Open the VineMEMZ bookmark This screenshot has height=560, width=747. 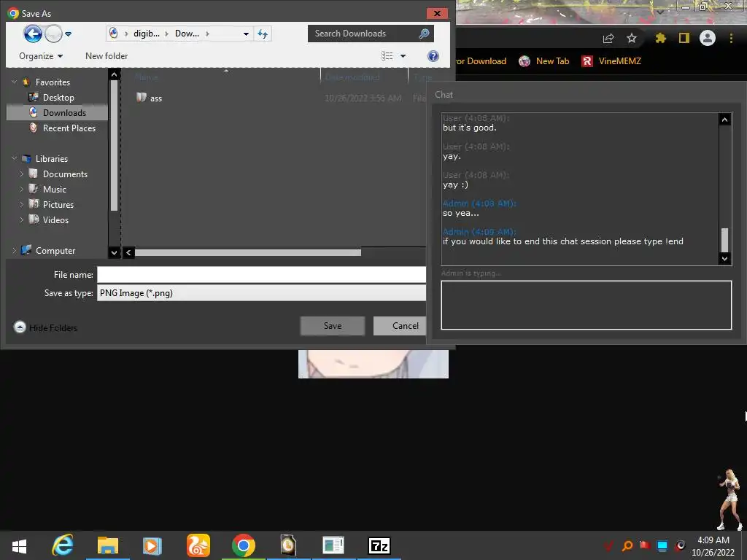click(611, 61)
